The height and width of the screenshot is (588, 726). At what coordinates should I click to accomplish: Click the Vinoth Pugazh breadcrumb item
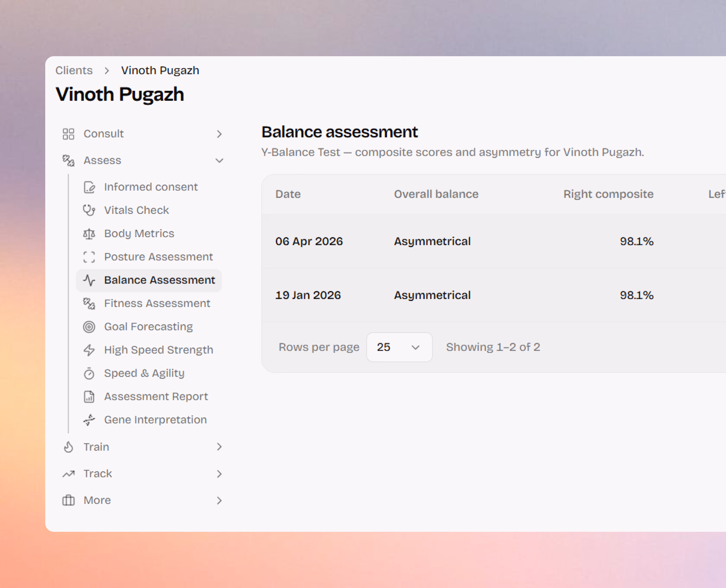(x=160, y=70)
